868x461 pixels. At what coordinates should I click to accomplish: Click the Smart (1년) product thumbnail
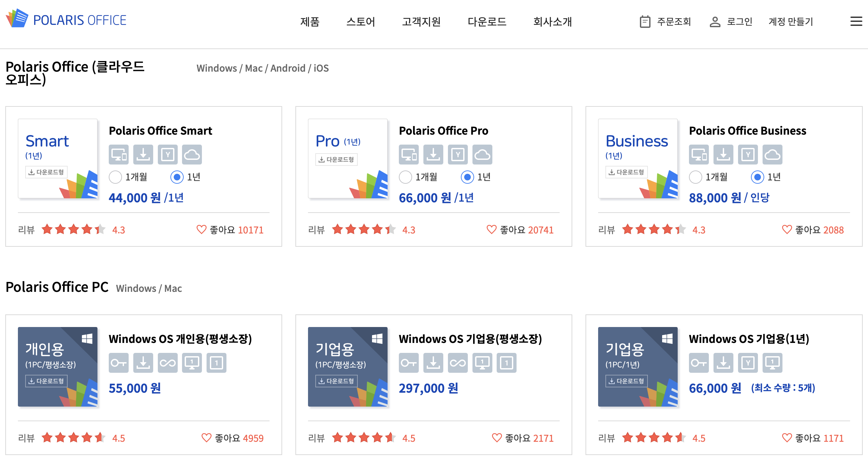[x=58, y=159]
